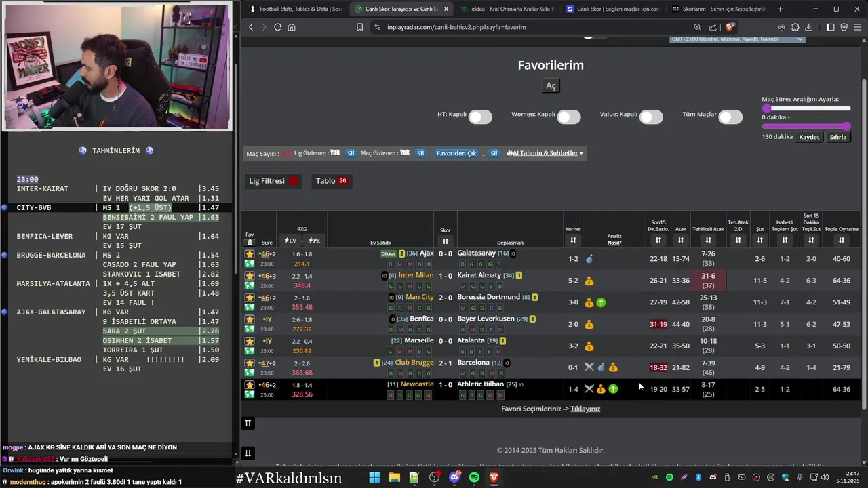Open a new browser tab
868x488 pixels.
tap(780, 9)
